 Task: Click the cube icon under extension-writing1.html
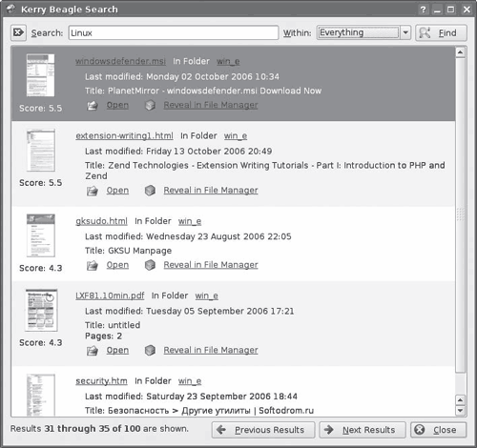(x=150, y=191)
